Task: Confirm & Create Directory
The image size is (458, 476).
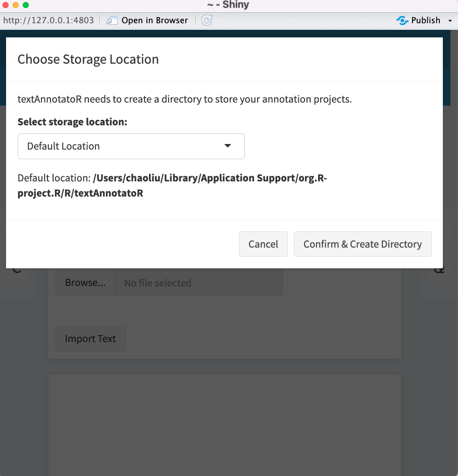Action: coord(363,244)
